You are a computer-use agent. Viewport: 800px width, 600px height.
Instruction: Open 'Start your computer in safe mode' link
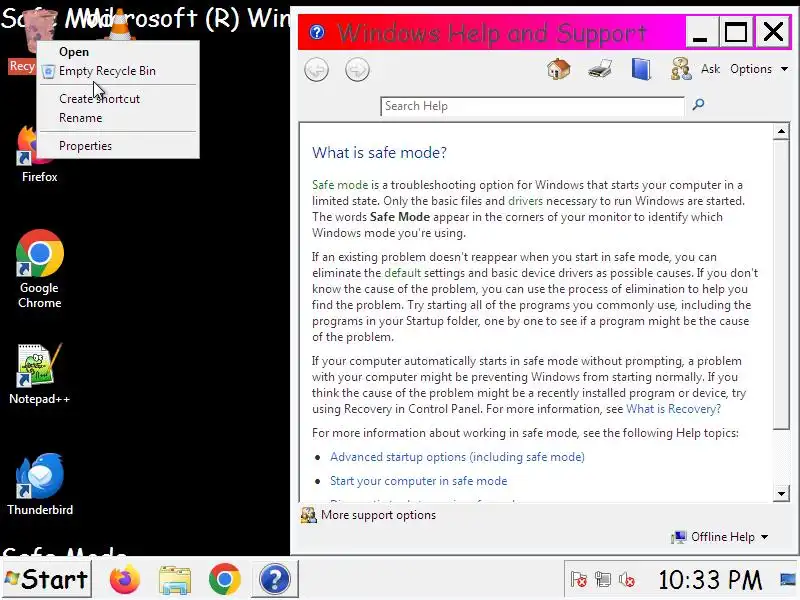418,481
